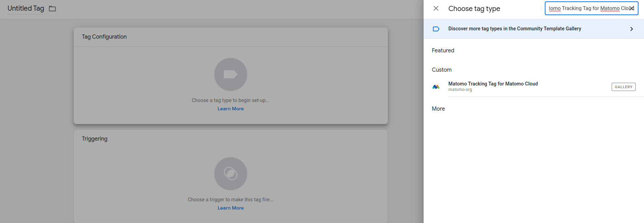Open Learn More under Triggering
Screen dimensions: 644x223
230,208
